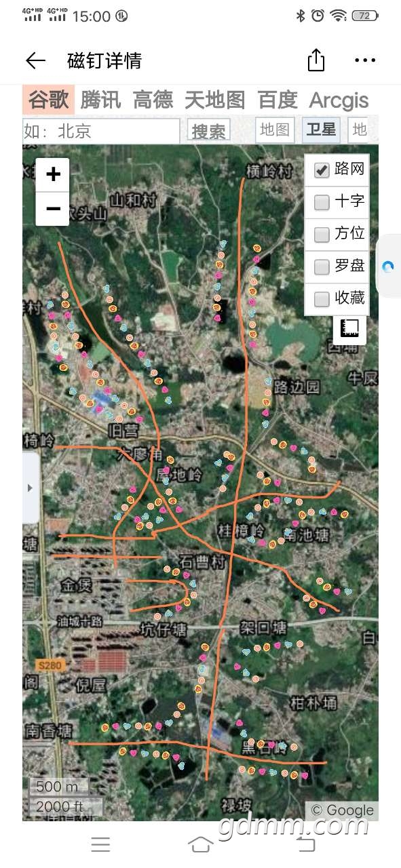Zoom in the map with plus button
The height and width of the screenshot is (868, 401).
click(53, 175)
